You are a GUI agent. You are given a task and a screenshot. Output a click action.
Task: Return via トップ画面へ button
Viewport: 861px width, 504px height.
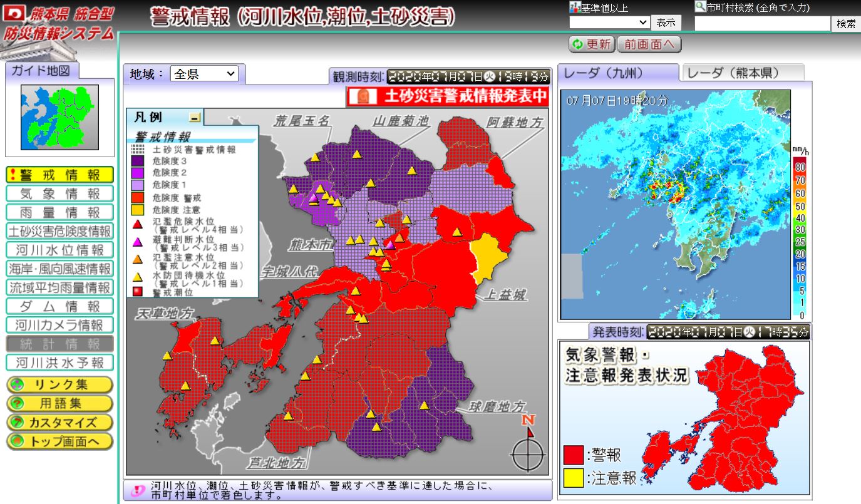59,441
